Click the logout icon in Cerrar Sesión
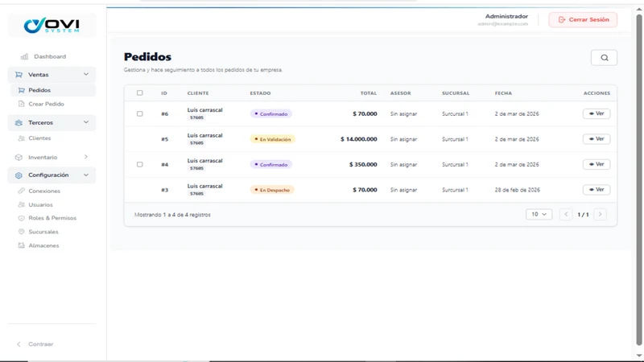Screen dimensions: 644x362 click(x=562, y=19)
